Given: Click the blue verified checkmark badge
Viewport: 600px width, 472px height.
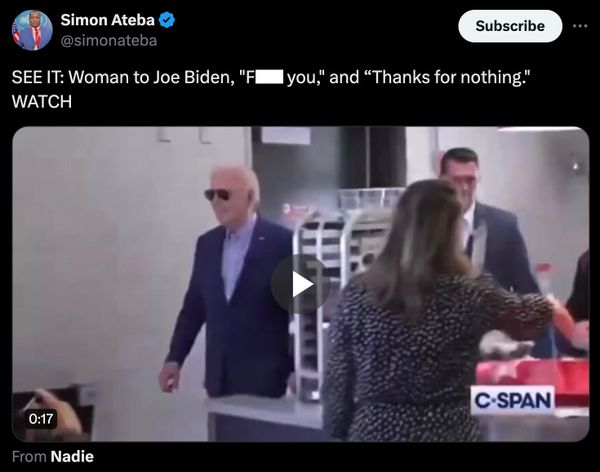Looking at the screenshot, I should [x=166, y=20].
